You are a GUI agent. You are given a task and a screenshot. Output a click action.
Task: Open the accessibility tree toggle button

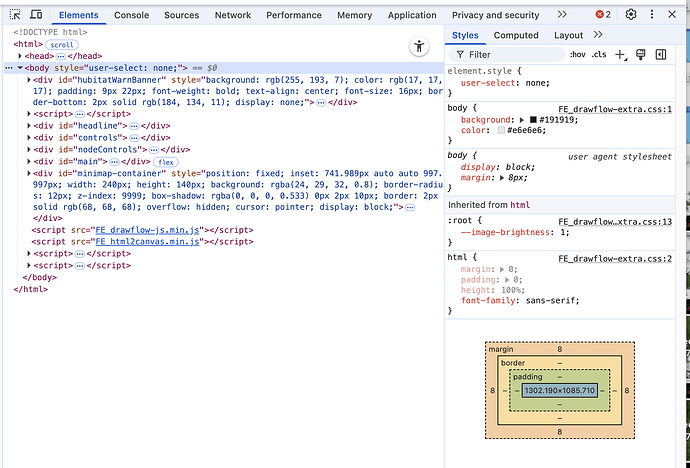point(419,46)
